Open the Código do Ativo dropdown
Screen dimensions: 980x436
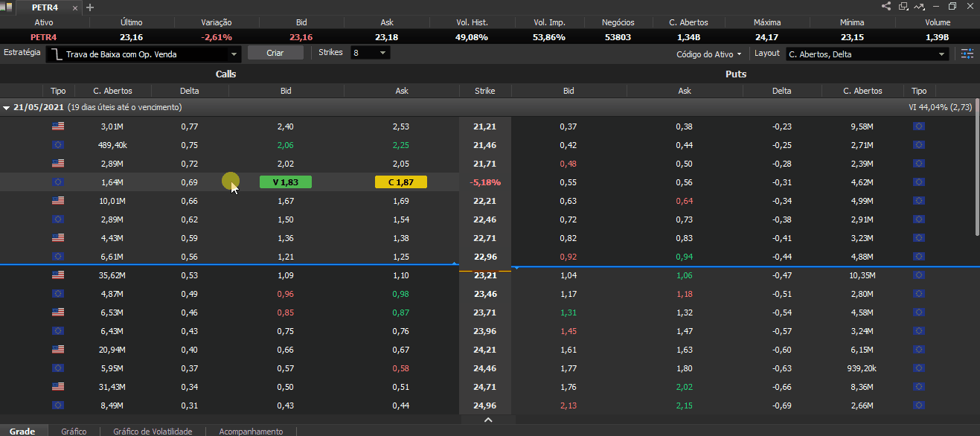pyautogui.click(x=708, y=54)
